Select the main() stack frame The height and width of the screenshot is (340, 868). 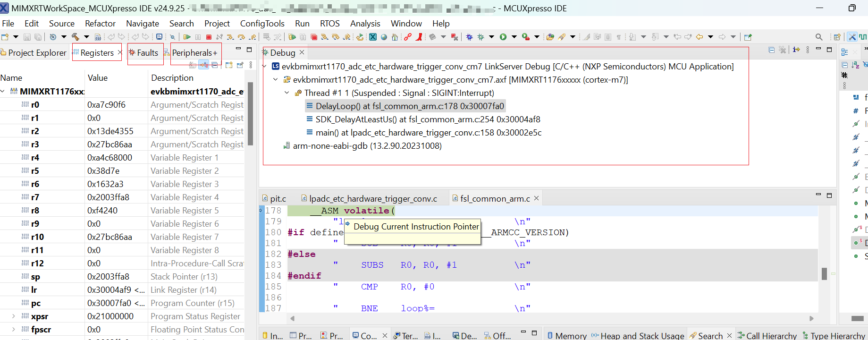point(423,133)
